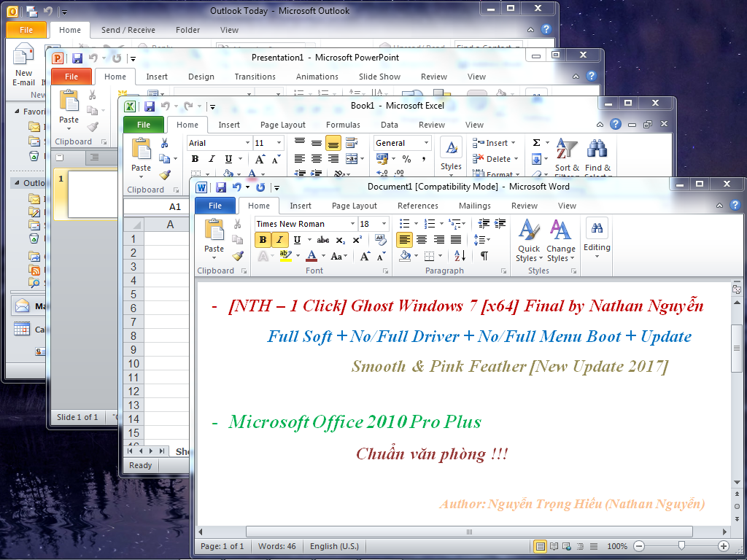Click Save icon in Word quick access toolbar
Image resolution: width=747 pixels, height=560 pixels.
click(x=220, y=187)
